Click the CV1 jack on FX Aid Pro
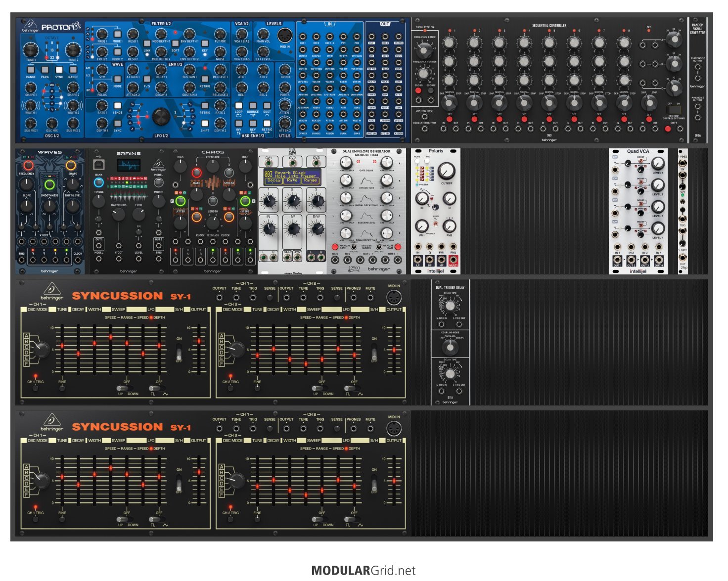This screenshot has width=728, height=581. tap(269, 163)
